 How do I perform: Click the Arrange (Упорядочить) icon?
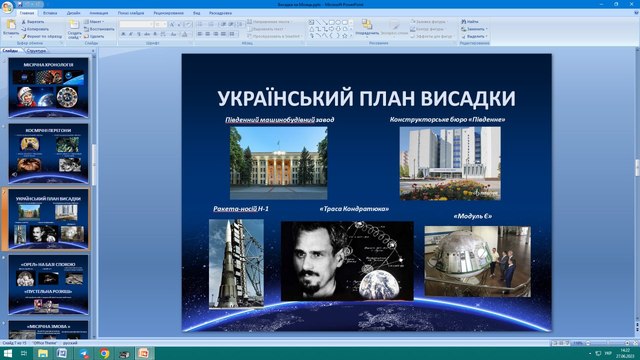367,24
